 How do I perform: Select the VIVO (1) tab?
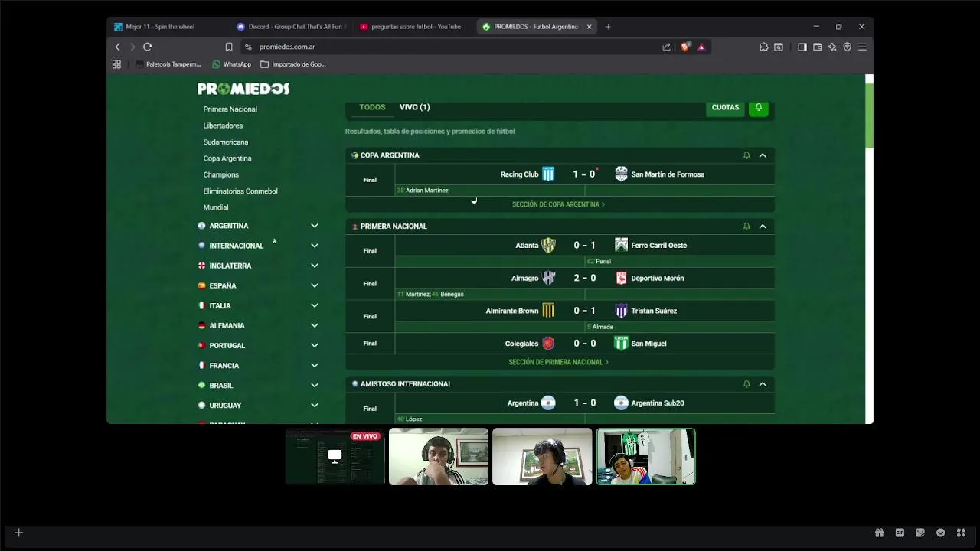414,107
